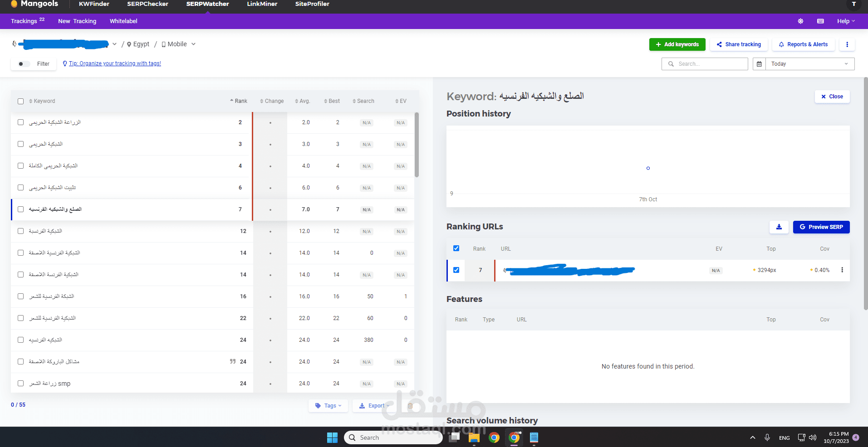Screen dimensions: 868x447
Task: Check the الصلع والشبكيه الفرنسيه keyword row
Action: (20, 209)
